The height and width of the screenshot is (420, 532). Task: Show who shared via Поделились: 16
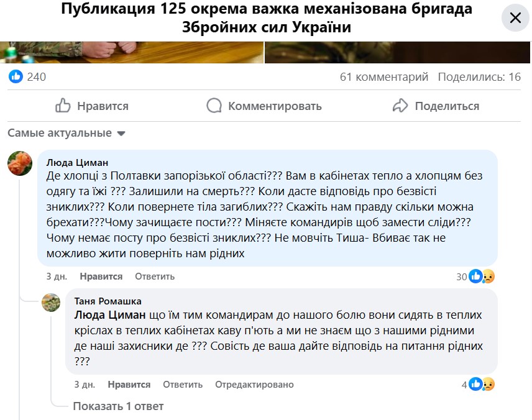coord(479,77)
